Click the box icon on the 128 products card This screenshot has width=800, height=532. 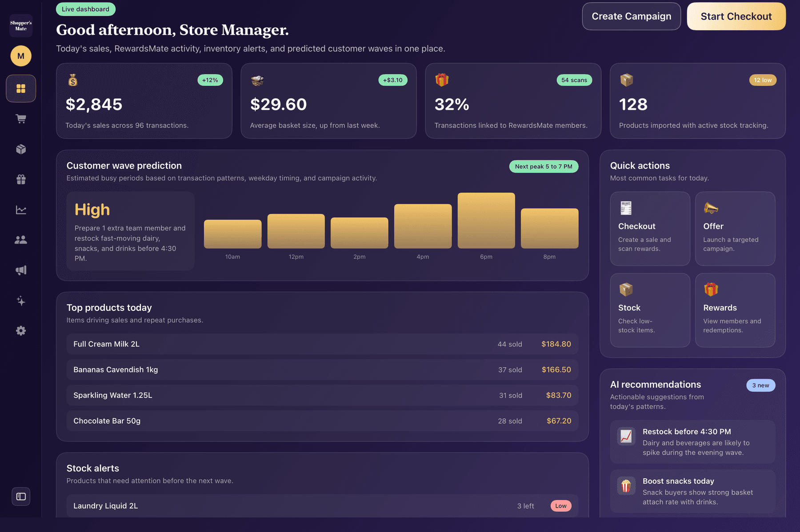626,80
